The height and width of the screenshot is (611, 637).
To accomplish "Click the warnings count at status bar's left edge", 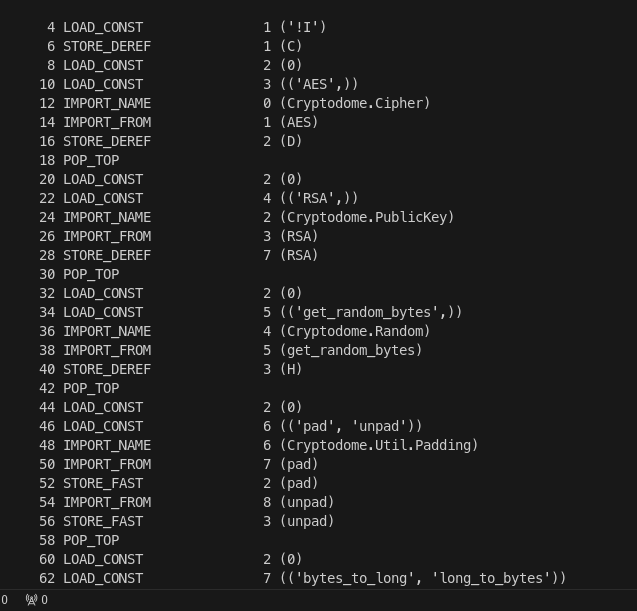I will click(4, 600).
